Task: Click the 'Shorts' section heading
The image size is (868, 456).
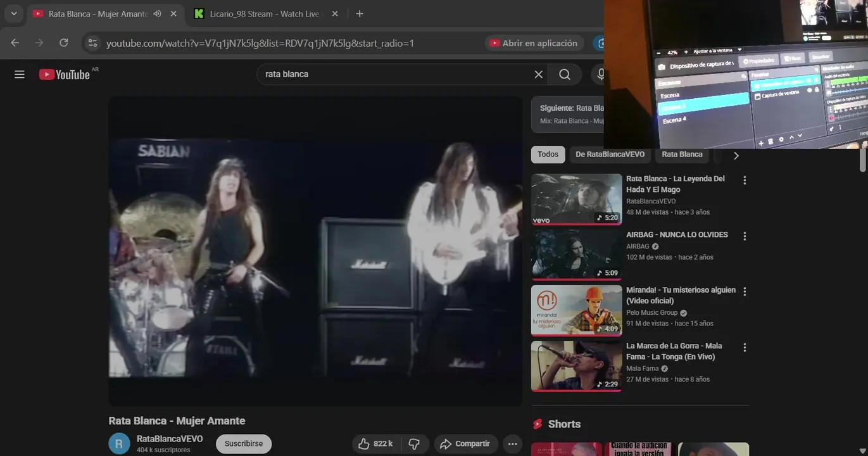Action: coord(564,424)
